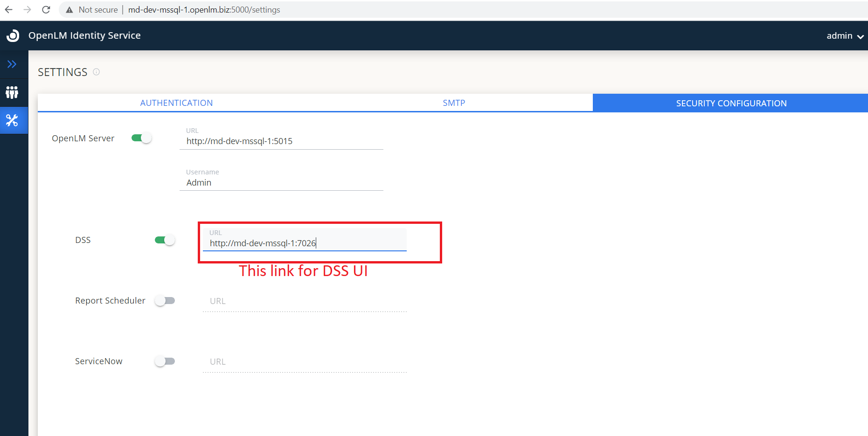Viewport: 868px width, 436px height.
Task: Switch to the SMTP tab
Action: coord(454,103)
